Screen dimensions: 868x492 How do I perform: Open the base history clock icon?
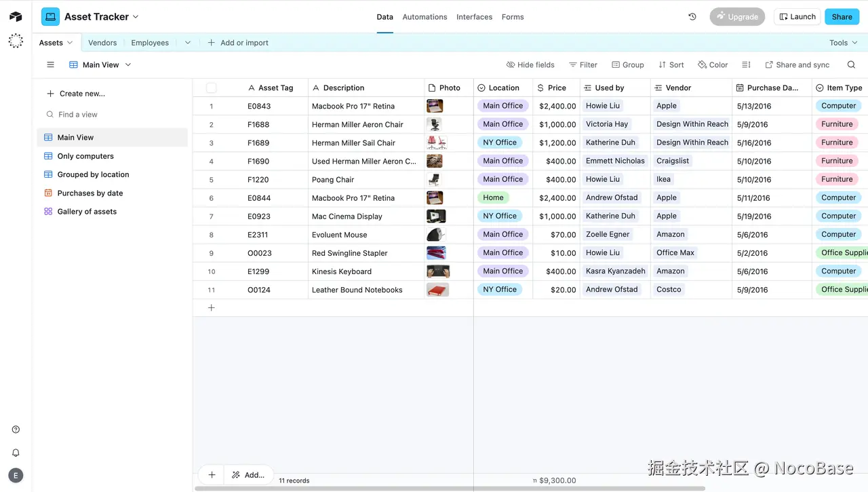[x=692, y=16]
